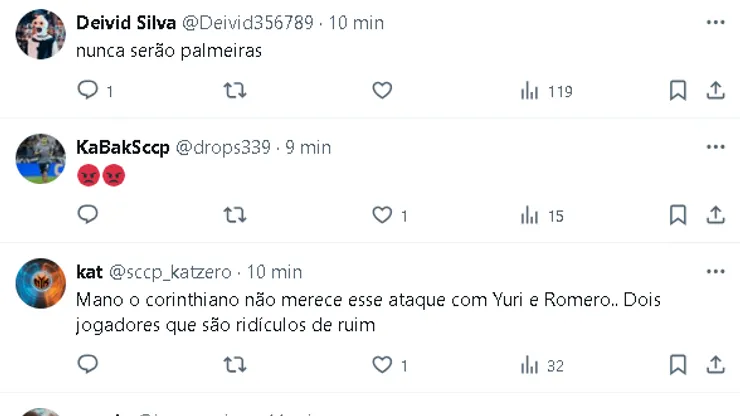Image resolution: width=740 pixels, height=416 pixels.
Task: Share Deivid Silva's tweet
Action: coord(716,91)
